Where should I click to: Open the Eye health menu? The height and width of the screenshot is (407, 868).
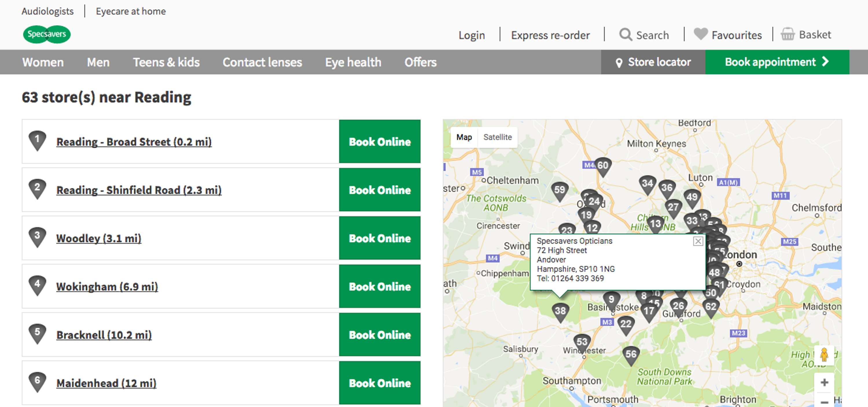coord(353,63)
